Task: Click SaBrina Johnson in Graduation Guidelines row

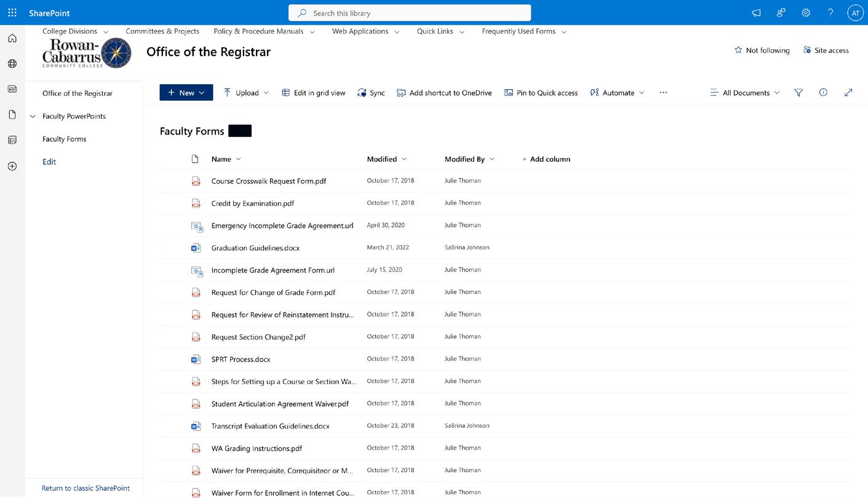Action: pyautogui.click(x=467, y=247)
